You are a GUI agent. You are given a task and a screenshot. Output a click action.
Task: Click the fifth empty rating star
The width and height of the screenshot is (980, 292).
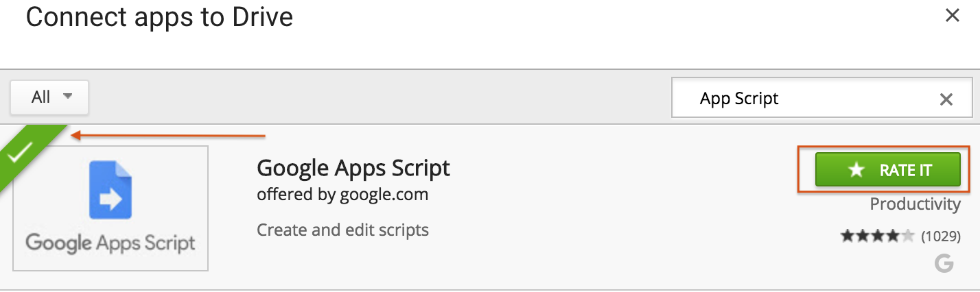point(908,236)
